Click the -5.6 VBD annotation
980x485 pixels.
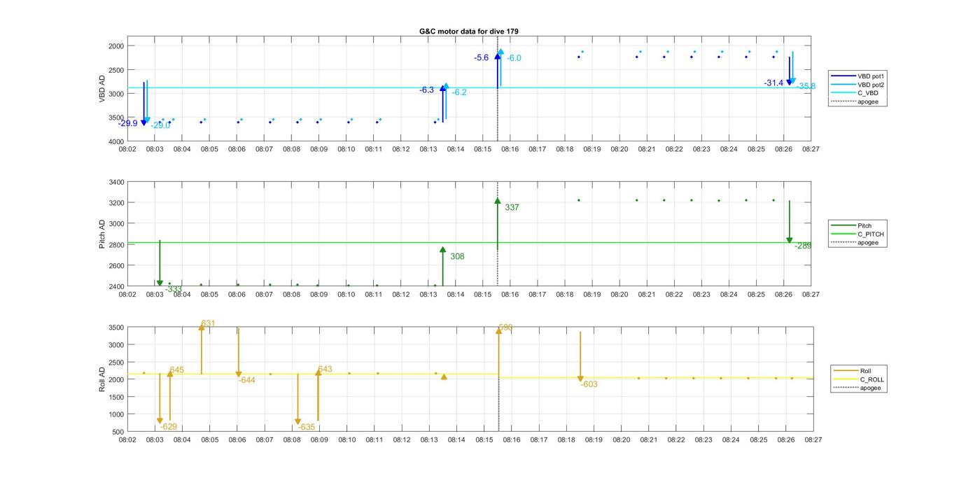point(481,57)
